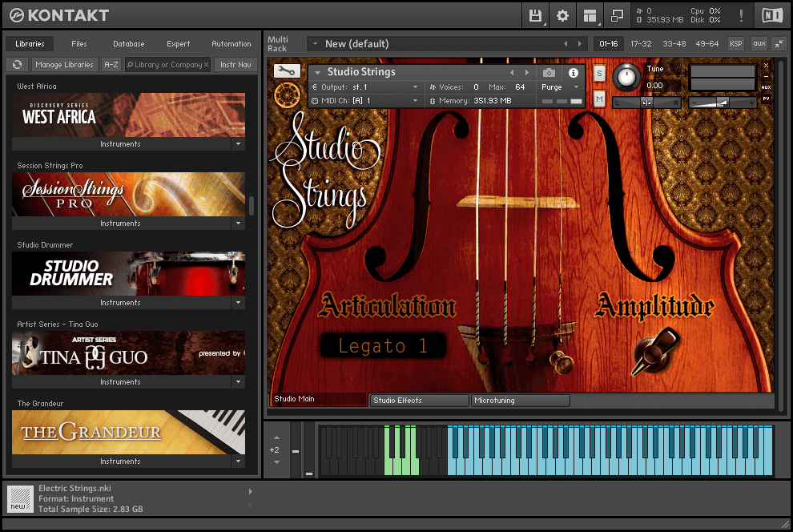Toggle the KSP multi script editor
This screenshot has height=532, width=793.
click(x=736, y=44)
